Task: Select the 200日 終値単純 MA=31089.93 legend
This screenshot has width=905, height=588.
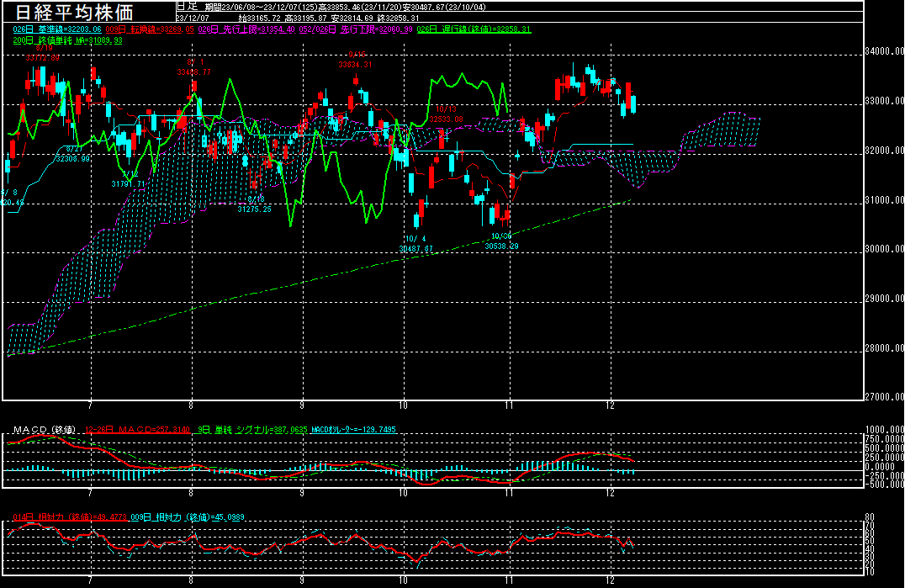Action: click(67, 40)
